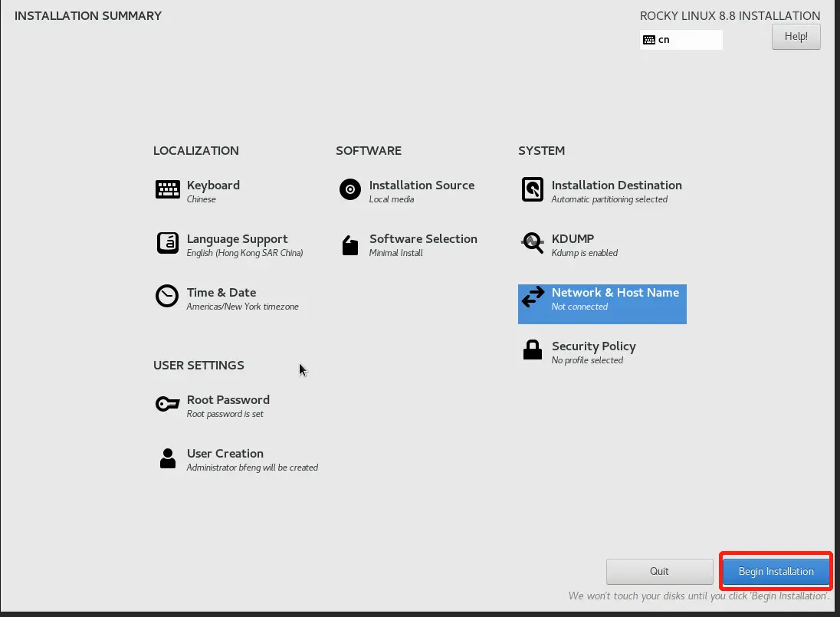
Task: Select the Installation Destination title
Action: 617,185
